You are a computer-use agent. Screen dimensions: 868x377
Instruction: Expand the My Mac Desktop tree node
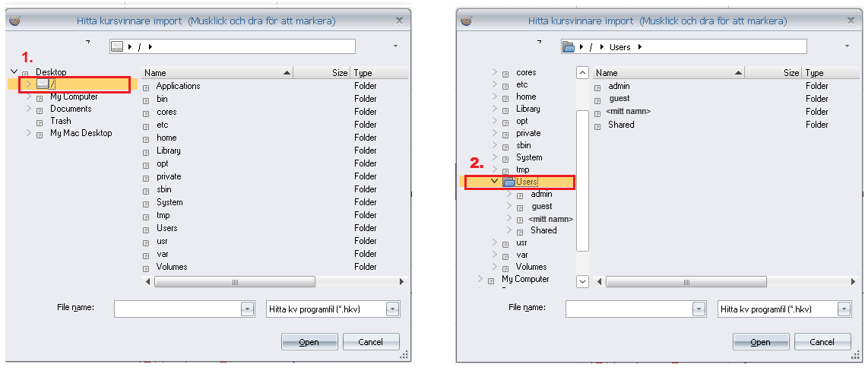tap(29, 133)
